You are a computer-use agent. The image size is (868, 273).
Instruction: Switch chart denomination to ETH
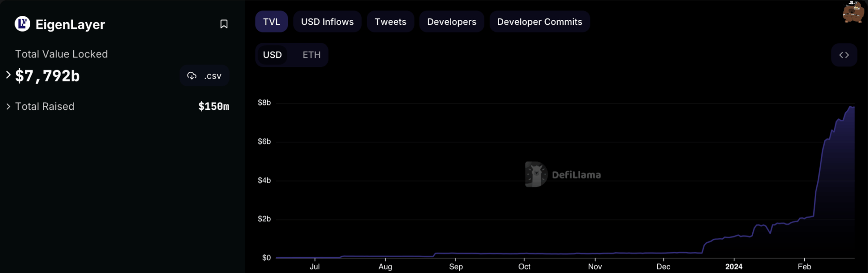pos(311,55)
